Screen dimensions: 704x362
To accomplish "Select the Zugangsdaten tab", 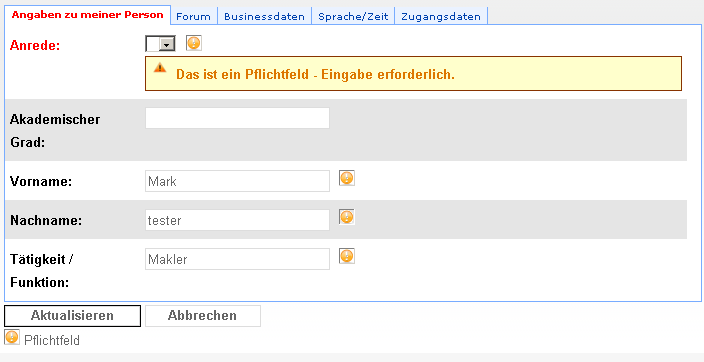I will pyautogui.click(x=441, y=17).
